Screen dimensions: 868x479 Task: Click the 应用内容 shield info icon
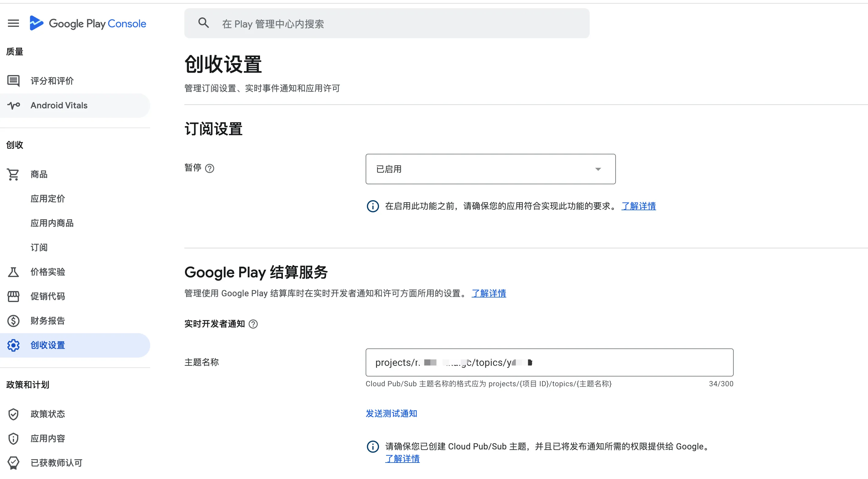(13, 438)
